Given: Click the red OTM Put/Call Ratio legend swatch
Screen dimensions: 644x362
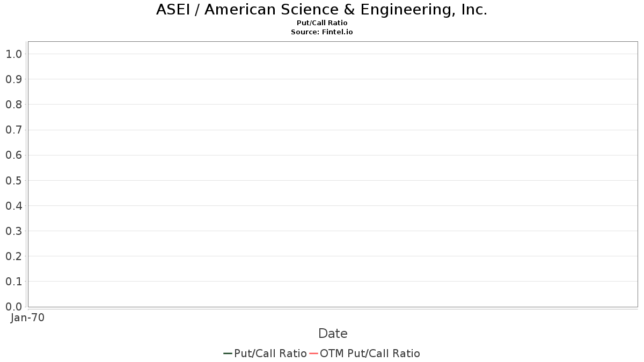Looking at the screenshot, I should point(314,353).
